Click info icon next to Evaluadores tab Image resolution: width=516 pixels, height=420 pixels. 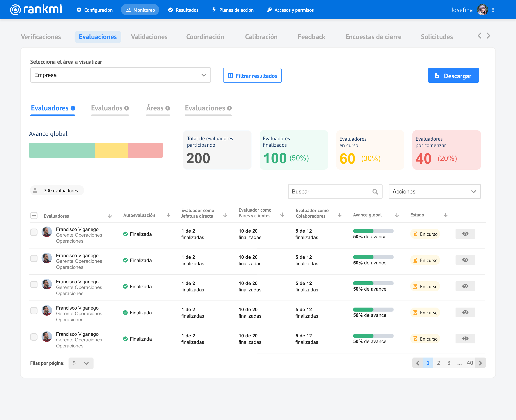coord(73,108)
